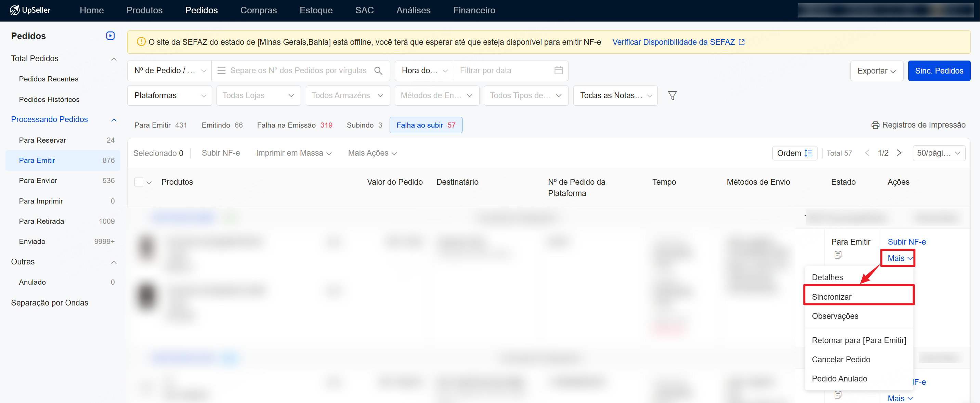Click the order note icon under Para Emitir
This screenshot has width=980, height=403.
[x=838, y=255]
